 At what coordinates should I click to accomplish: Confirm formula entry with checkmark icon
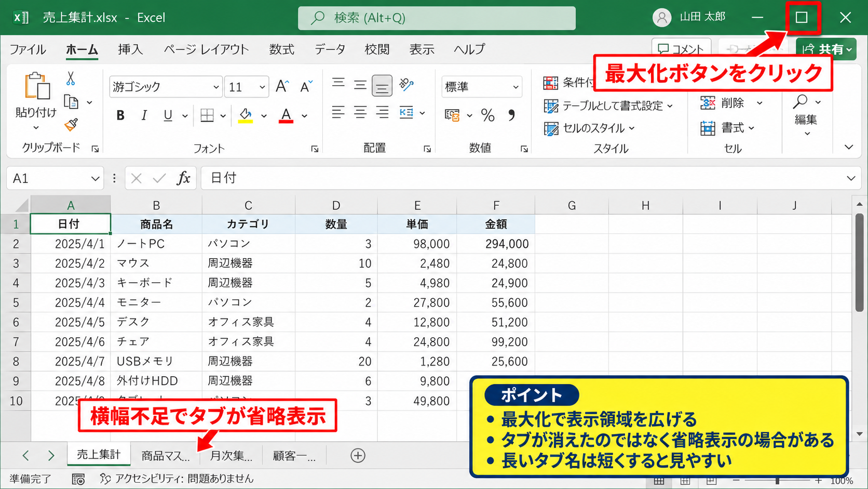[159, 179]
